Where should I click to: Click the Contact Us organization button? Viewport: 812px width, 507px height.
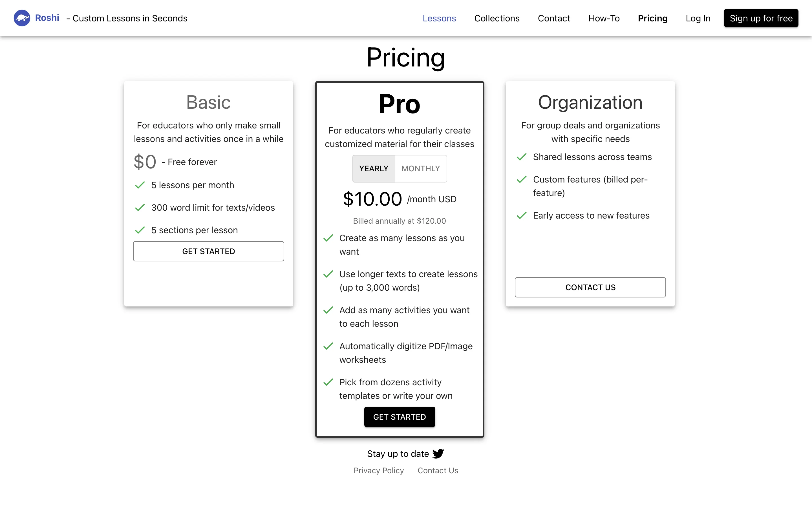tap(590, 287)
